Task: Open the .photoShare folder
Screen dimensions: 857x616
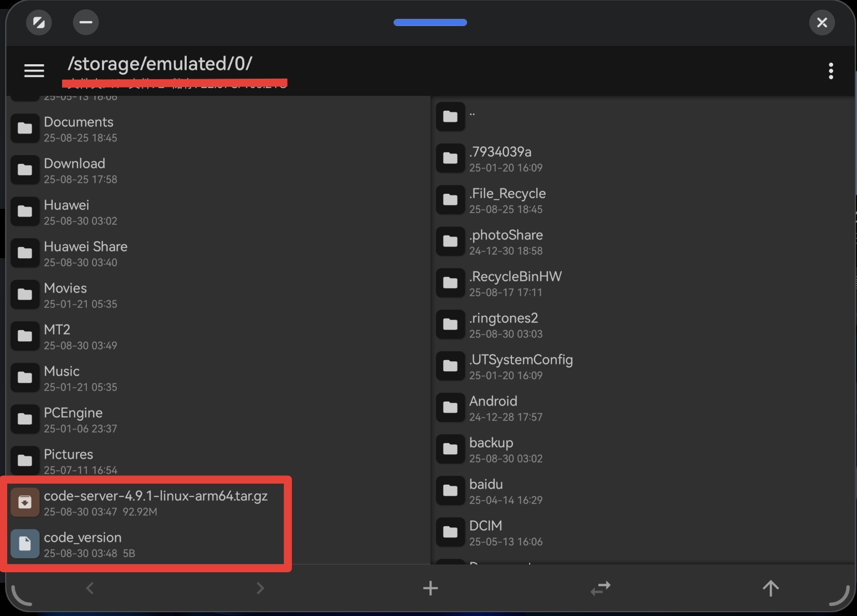Action: 644,242
